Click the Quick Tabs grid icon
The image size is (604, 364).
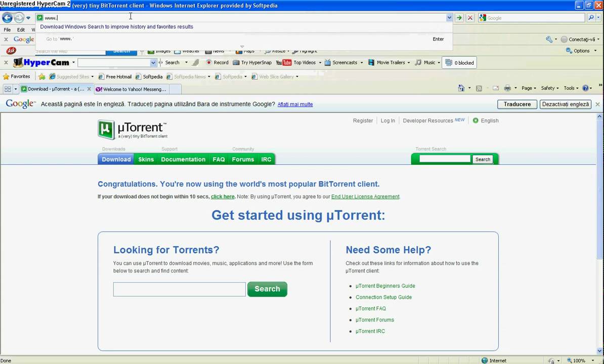pos(7,89)
